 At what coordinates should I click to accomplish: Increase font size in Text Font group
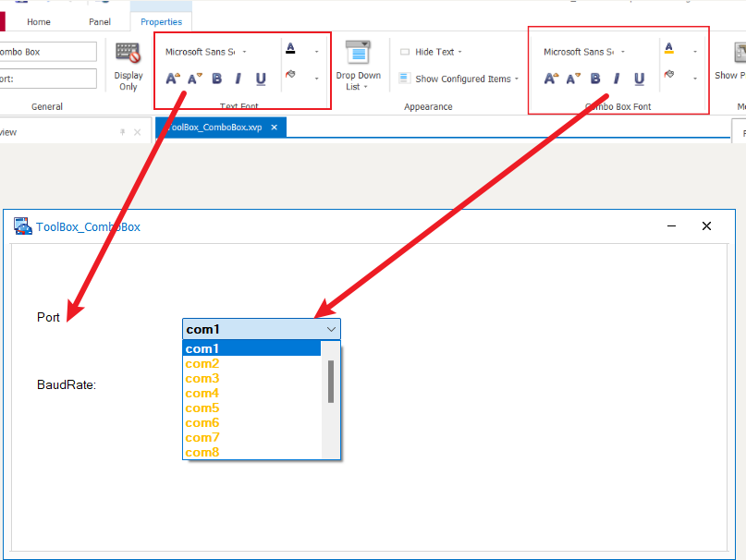tap(173, 79)
